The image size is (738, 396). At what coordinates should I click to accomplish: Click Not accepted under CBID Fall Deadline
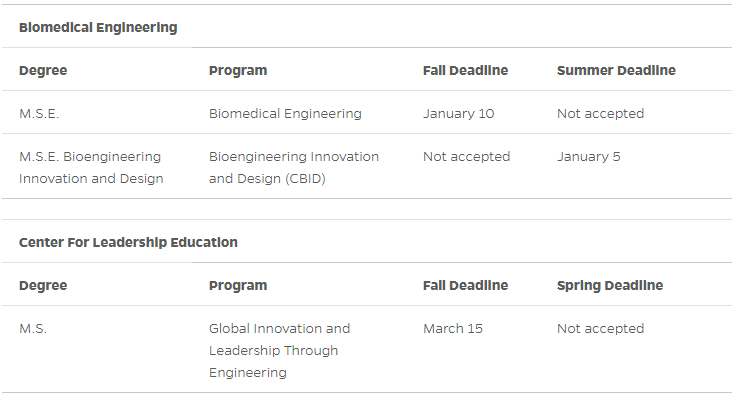[x=466, y=156]
